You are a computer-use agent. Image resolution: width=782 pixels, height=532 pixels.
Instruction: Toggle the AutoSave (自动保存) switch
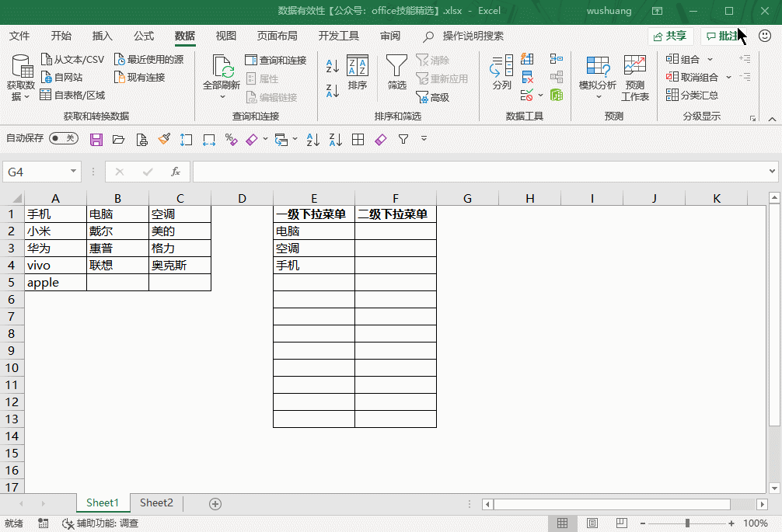click(x=63, y=138)
